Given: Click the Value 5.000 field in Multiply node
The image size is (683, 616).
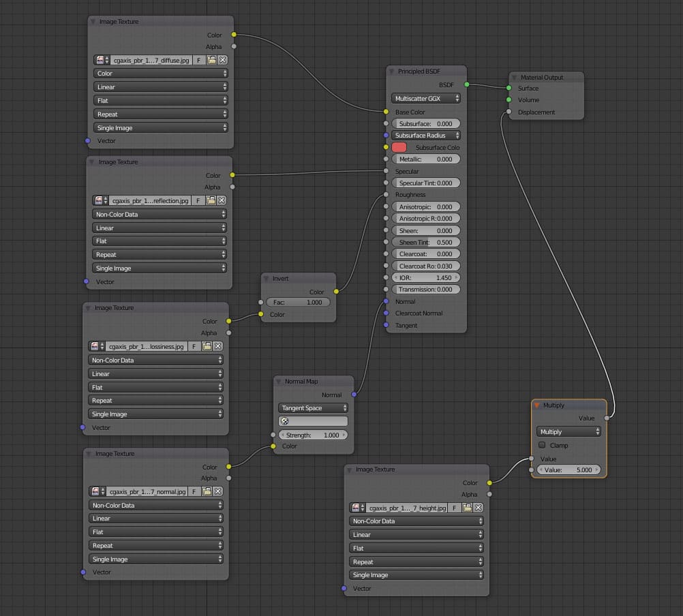Looking at the screenshot, I should (568, 469).
